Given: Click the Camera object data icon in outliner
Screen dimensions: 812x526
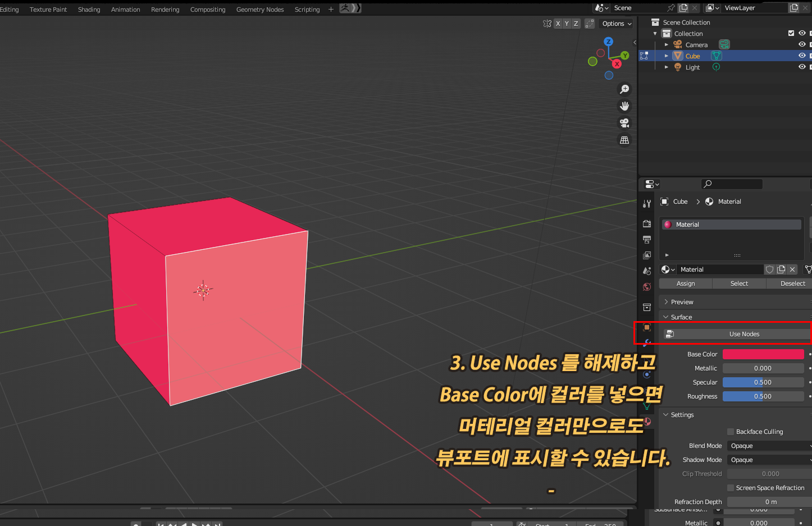Looking at the screenshot, I should 724,44.
